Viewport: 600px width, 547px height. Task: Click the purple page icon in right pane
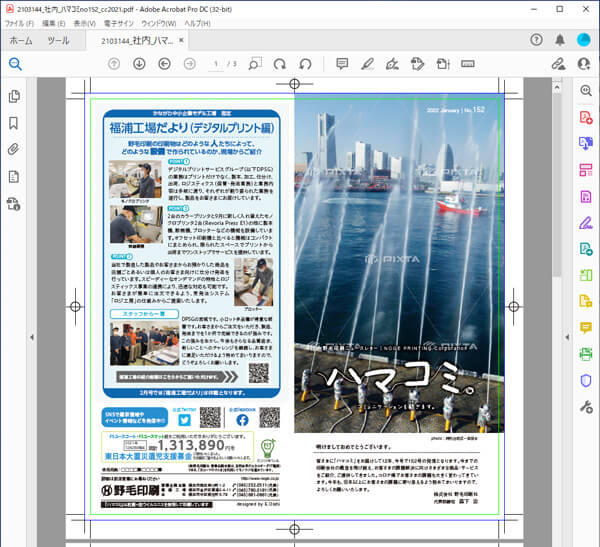586,196
